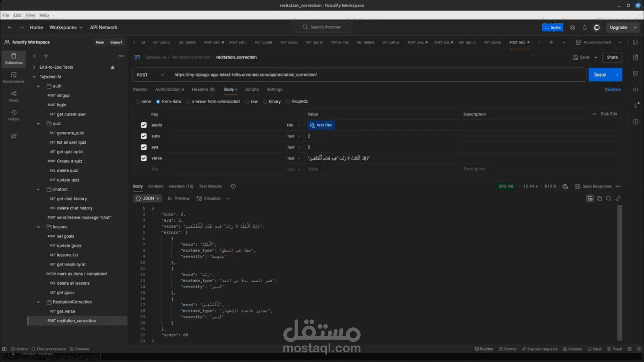Open the Flows sidebar panel
Image resolution: width=644 pixels, height=362 pixels.
tap(14, 96)
